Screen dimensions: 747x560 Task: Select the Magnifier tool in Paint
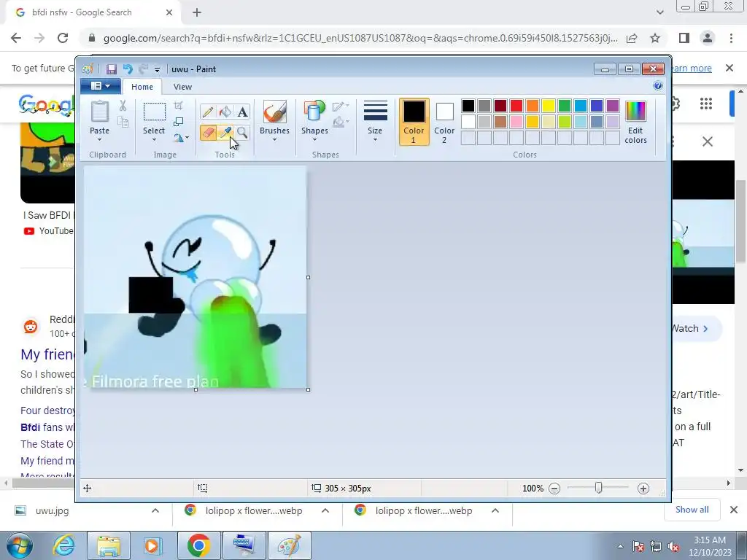tap(242, 133)
